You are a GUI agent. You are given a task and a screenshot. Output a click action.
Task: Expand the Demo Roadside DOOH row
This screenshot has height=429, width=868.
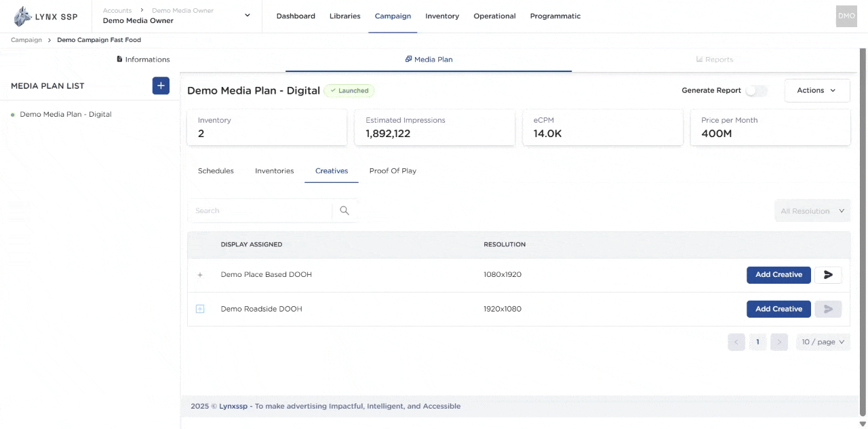pyautogui.click(x=200, y=309)
